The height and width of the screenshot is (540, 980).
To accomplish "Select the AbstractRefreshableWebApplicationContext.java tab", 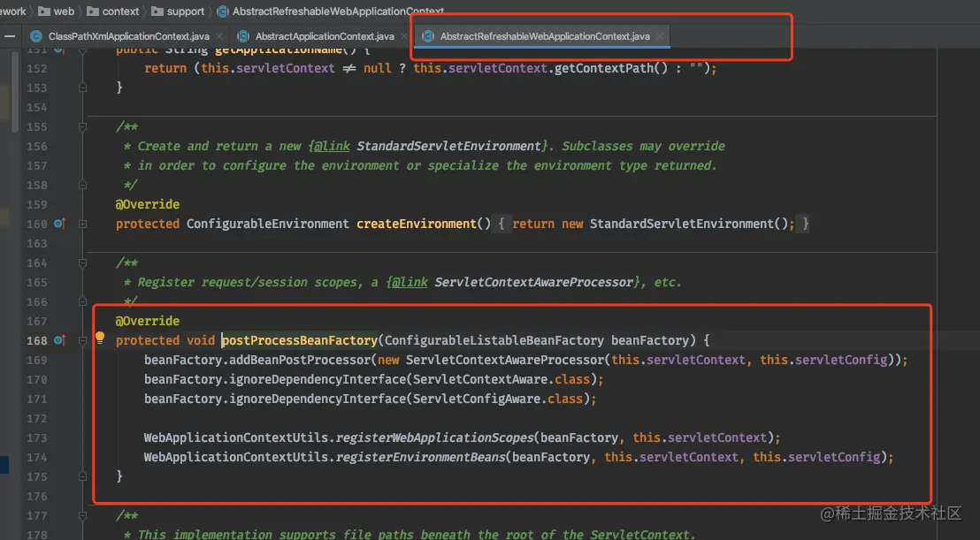I will [542, 36].
